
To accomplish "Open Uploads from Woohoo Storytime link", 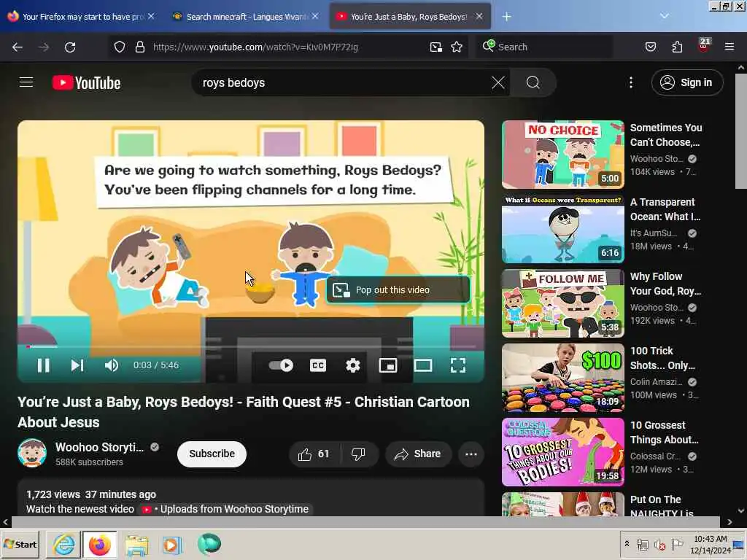I will pos(234,509).
